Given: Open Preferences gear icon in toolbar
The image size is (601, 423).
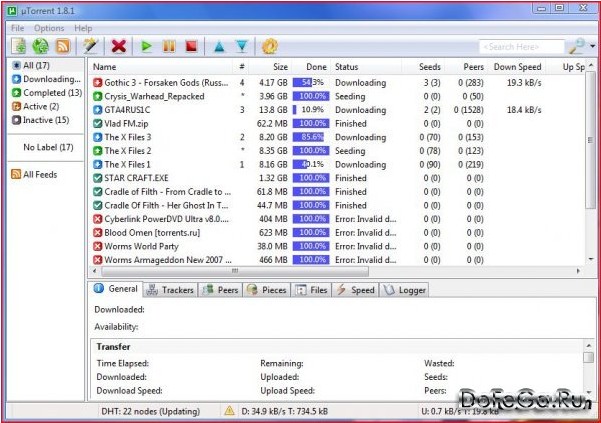Looking at the screenshot, I should point(269,46).
